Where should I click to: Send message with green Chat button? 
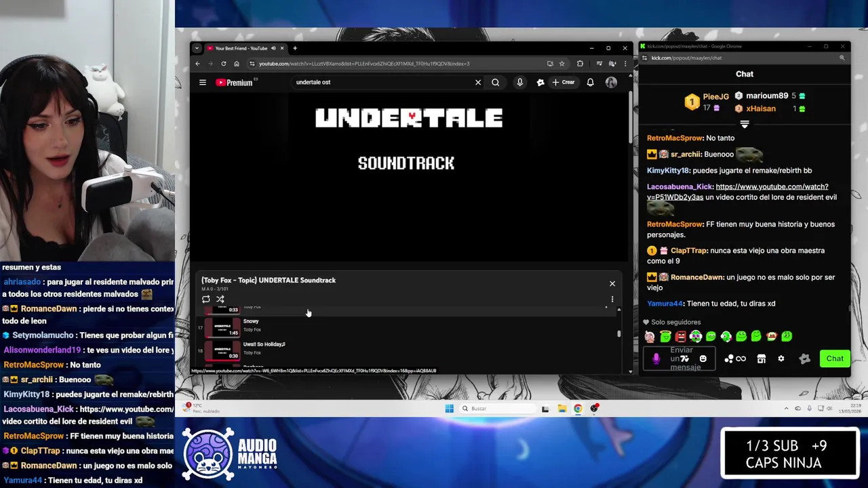click(835, 359)
